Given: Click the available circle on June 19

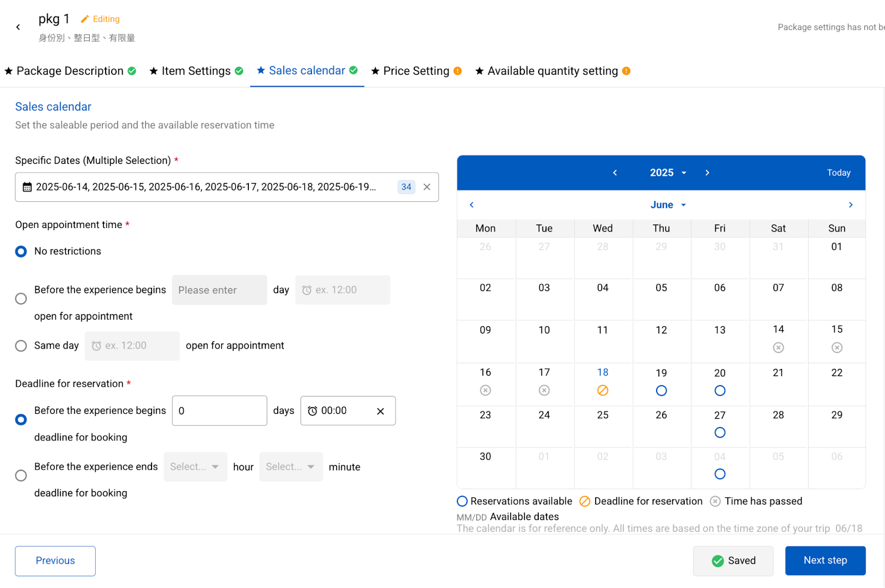Looking at the screenshot, I should (x=662, y=391).
